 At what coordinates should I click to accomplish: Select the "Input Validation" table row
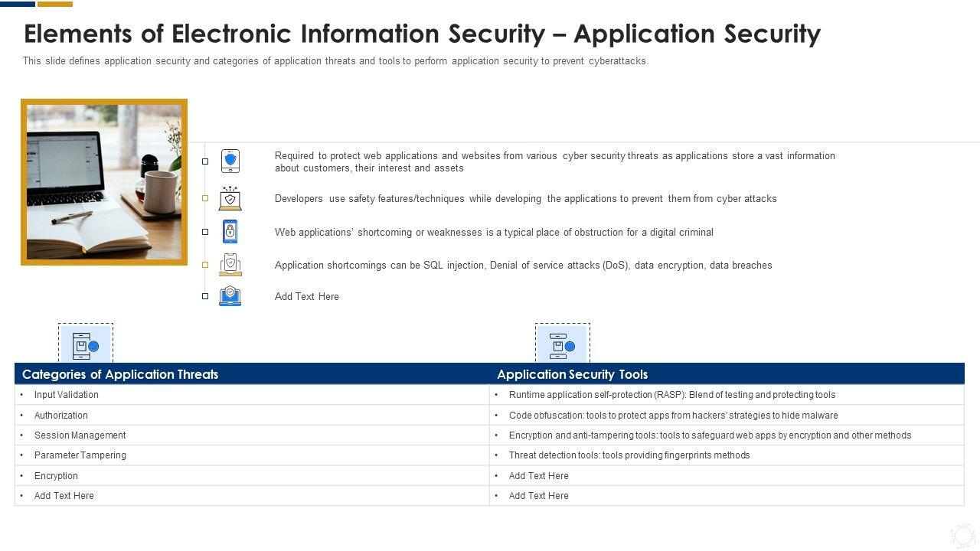point(67,395)
